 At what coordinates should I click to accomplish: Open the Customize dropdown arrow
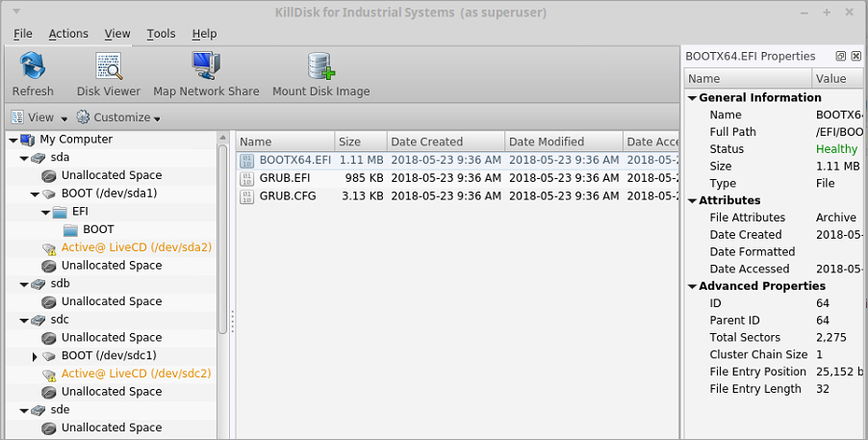157,118
